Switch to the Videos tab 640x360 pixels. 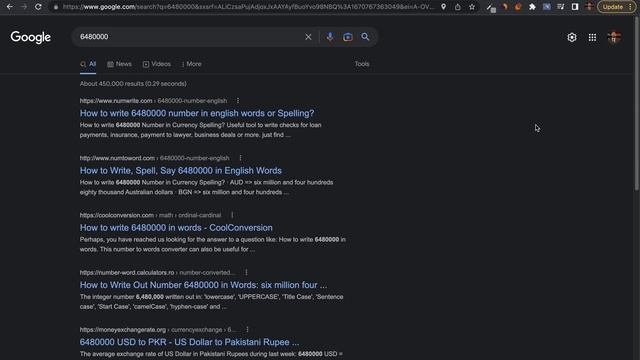[157, 64]
